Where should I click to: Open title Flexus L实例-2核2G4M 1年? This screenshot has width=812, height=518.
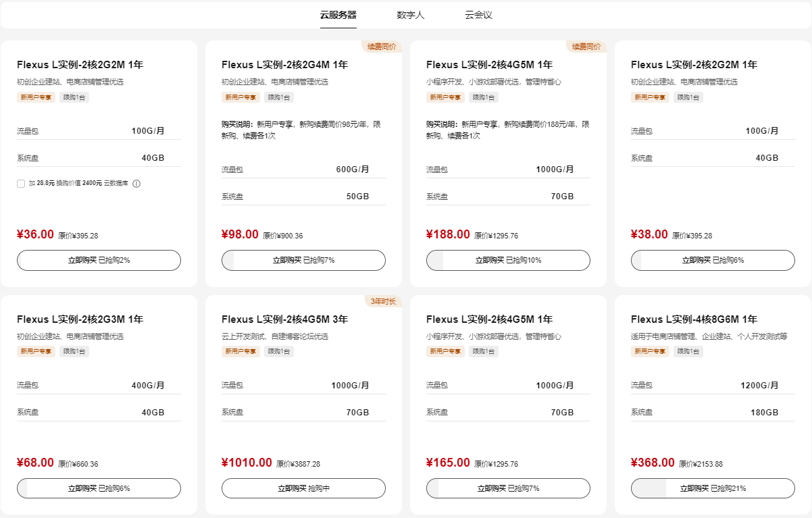pyautogui.click(x=284, y=65)
